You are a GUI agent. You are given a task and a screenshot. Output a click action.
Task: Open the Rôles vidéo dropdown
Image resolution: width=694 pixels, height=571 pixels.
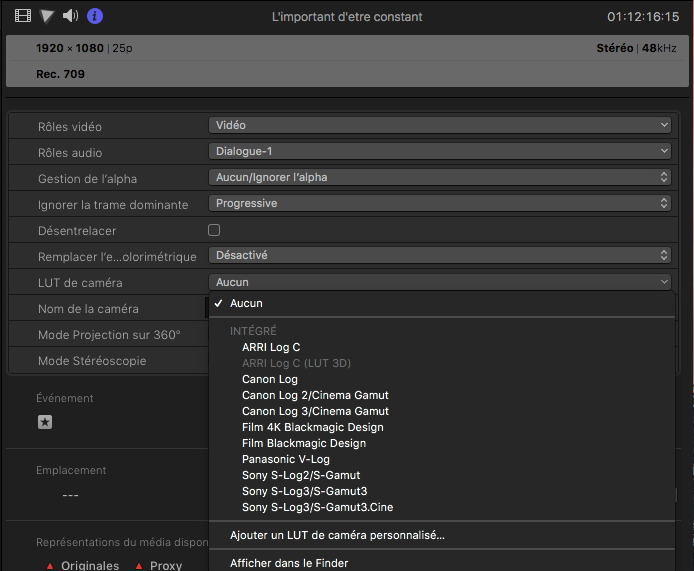pos(439,125)
